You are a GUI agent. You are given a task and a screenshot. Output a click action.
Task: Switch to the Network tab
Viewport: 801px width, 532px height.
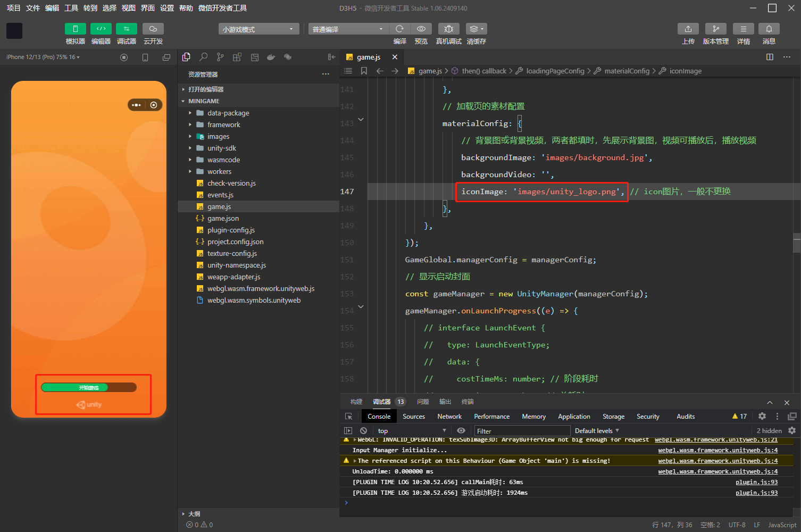(x=449, y=417)
